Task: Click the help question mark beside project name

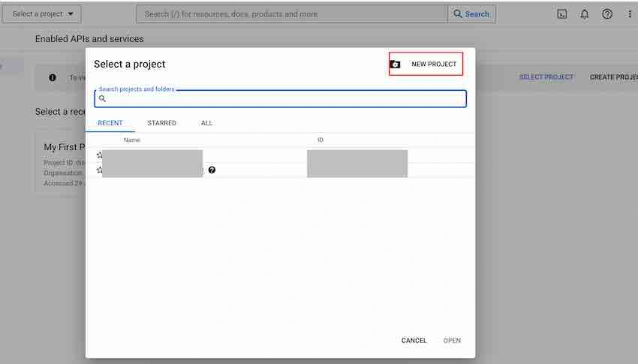Action: pyautogui.click(x=212, y=170)
